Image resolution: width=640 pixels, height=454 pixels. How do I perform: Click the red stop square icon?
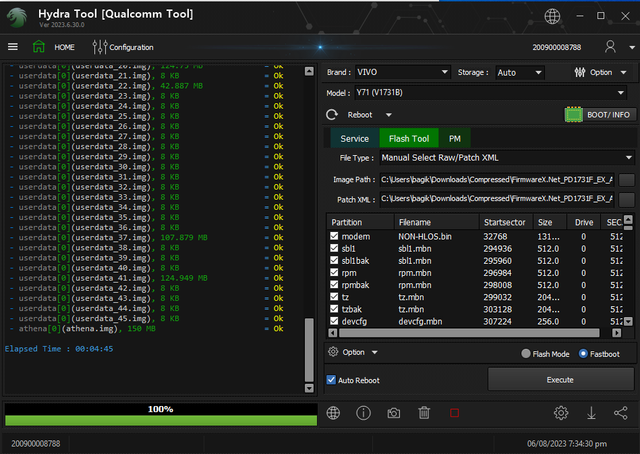(454, 413)
